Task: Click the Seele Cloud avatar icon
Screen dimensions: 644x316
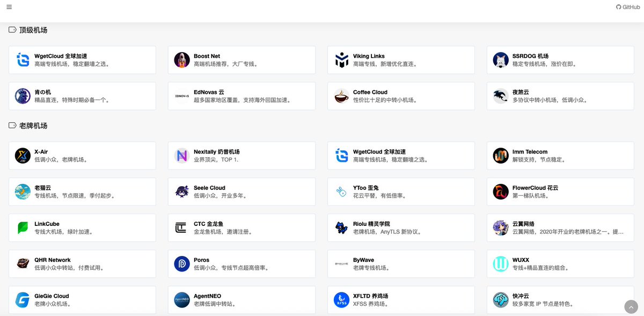Action: (182, 192)
